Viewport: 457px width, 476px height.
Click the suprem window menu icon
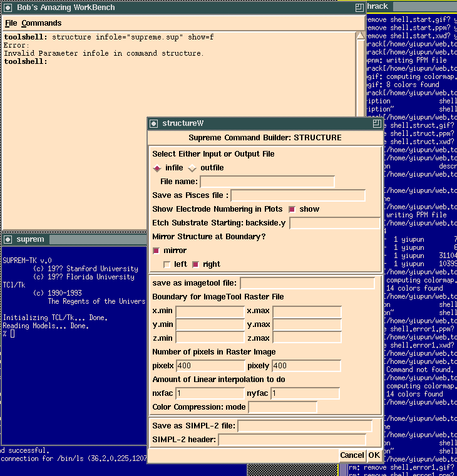(6, 239)
